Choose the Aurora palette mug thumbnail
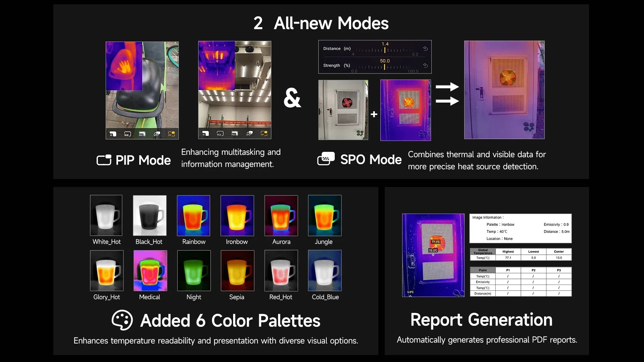Screen dimensions: 644x362 281,216
